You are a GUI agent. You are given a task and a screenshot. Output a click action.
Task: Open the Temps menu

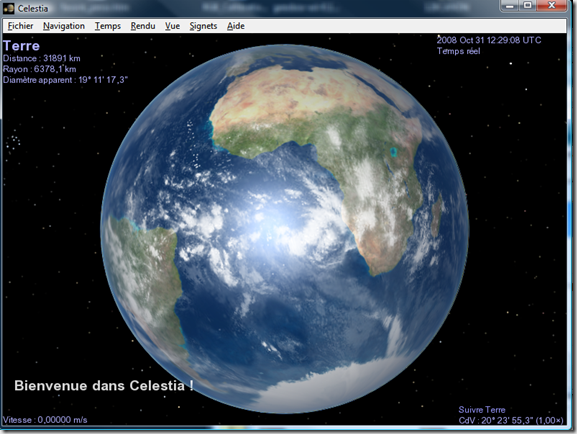108,26
